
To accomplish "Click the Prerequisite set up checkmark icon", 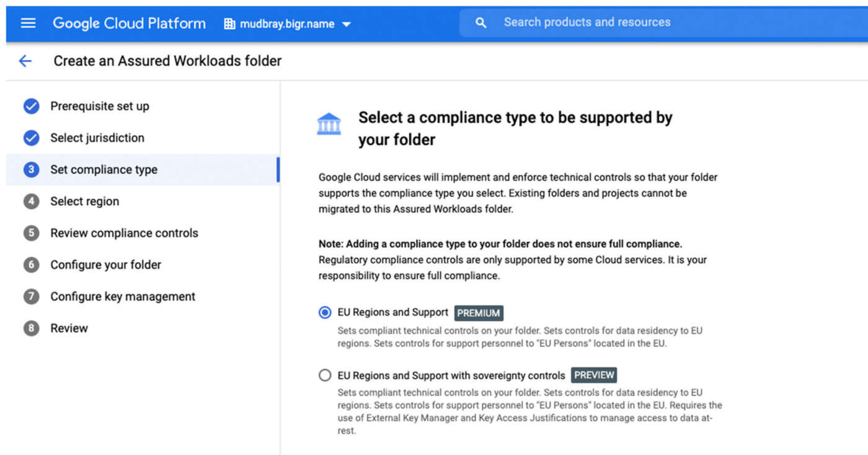I will click(x=31, y=107).
